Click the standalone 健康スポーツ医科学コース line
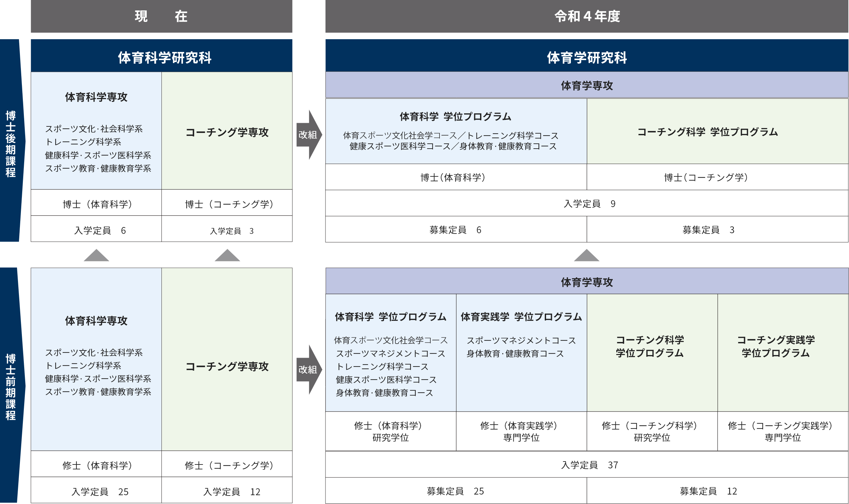The height and width of the screenshot is (504, 849). [x=386, y=379]
